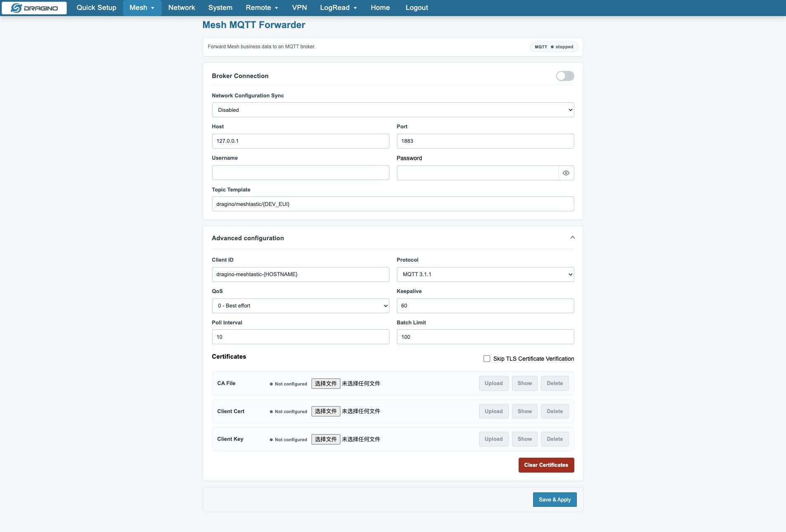Image resolution: width=786 pixels, height=532 pixels.
Task: Check Skip TLS Certificate Verification
Action: [x=487, y=359]
